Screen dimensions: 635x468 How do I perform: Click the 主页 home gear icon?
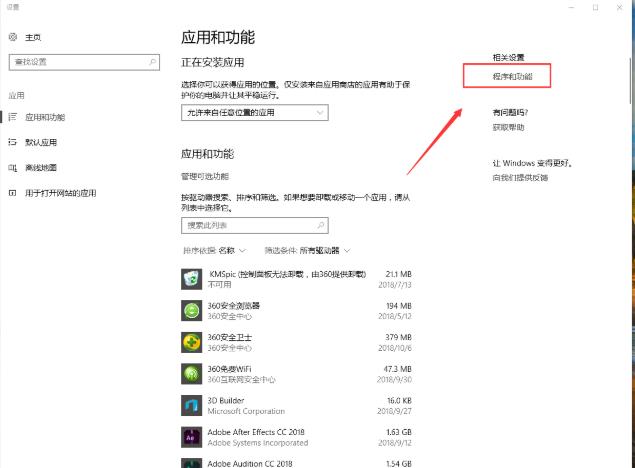pyautogui.click(x=14, y=37)
